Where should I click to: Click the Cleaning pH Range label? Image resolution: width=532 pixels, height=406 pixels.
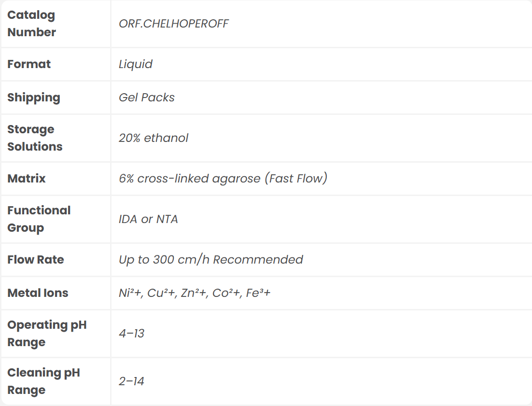click(43, 381)
